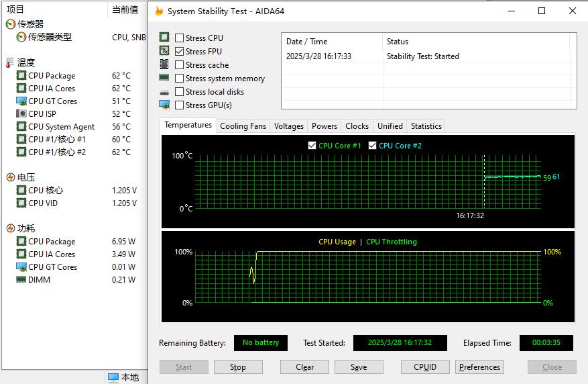Click the lightning icon next to 功耗
588x384 pixels.
[x=11, y=228]
